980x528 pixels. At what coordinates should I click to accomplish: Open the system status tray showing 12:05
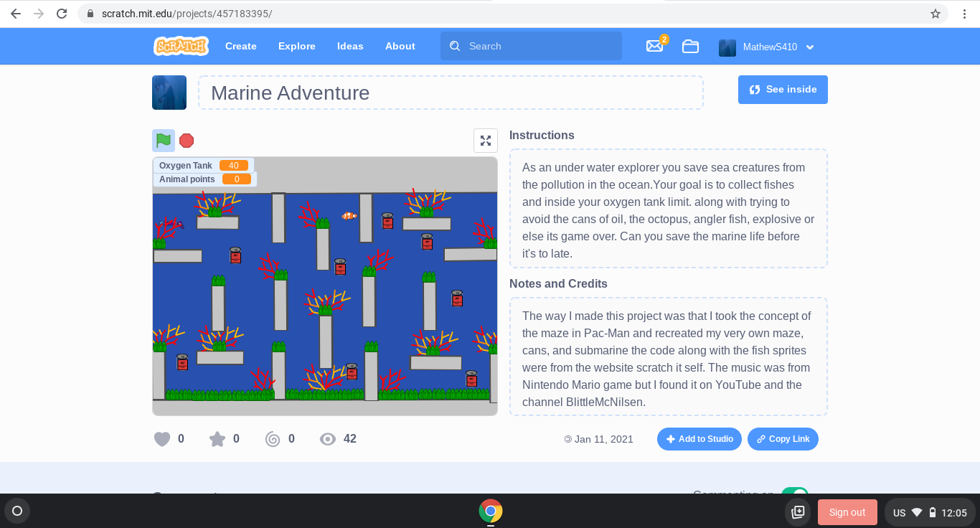tap(930, 512)
